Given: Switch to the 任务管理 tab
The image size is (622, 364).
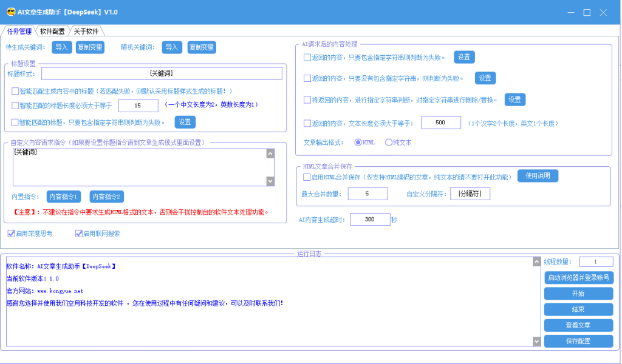Looking at the screenshot, I should point(19,32).
